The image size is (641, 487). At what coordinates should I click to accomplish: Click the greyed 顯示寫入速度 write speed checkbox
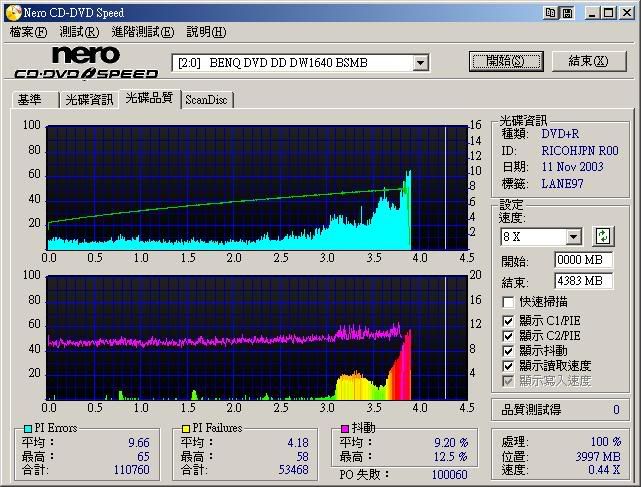[x=508, y=381]
